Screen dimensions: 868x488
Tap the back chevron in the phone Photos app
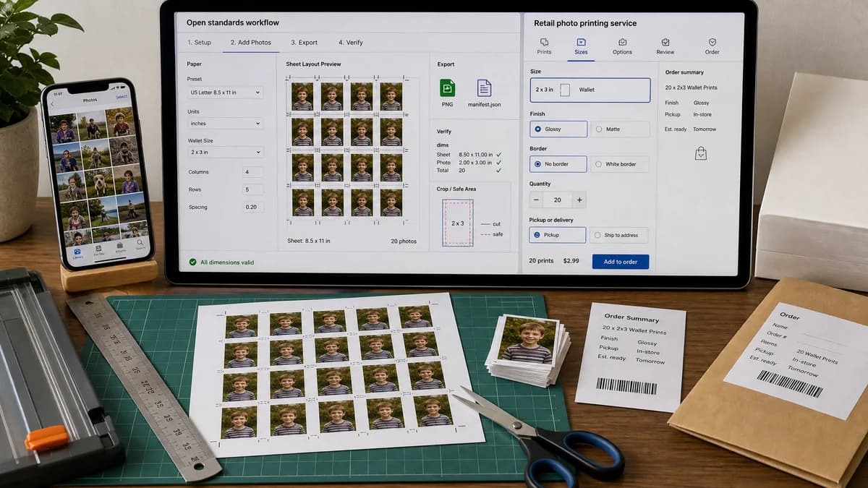click(x=52, y=104)
